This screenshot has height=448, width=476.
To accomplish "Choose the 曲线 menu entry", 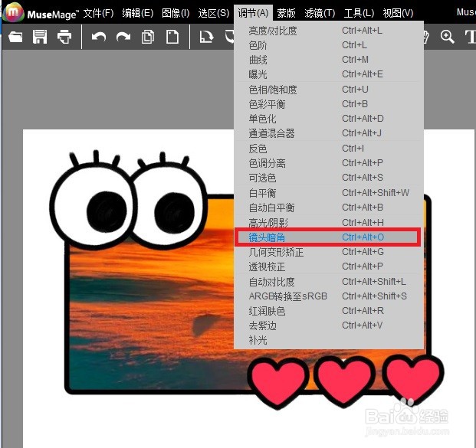I will 329,60.
